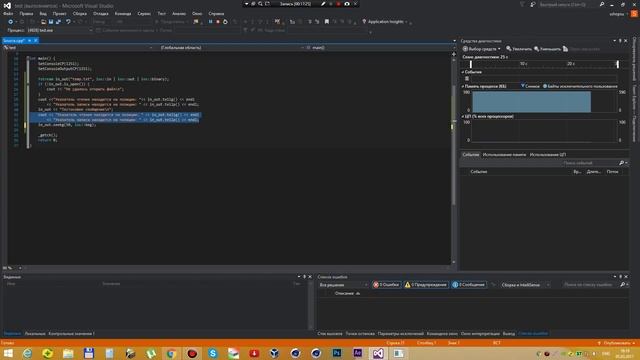Image resolution: width=640 pixels, height=360 pixels.
Task: Close the Source.cpp editor tab
Action: click(x=36, y=40)
